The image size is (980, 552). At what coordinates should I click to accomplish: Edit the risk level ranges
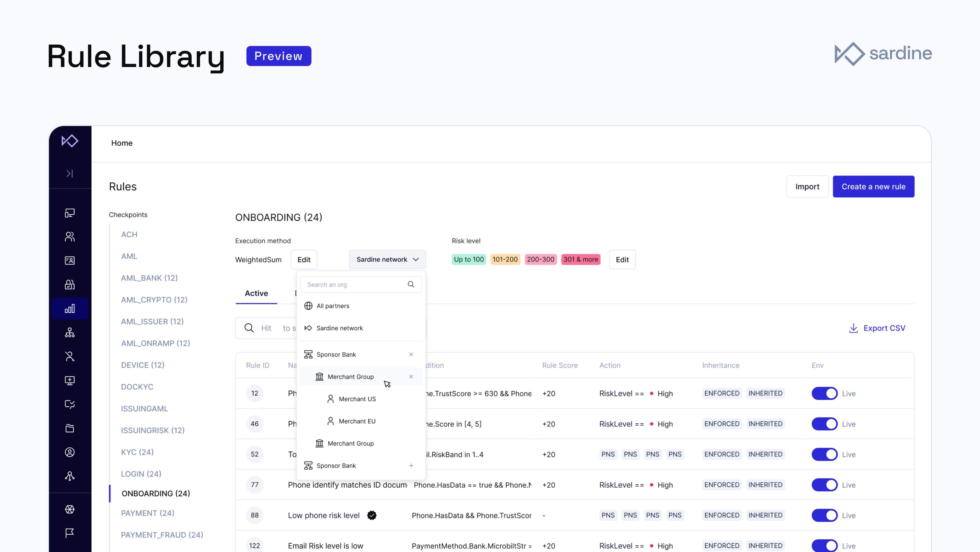click(x=622, y=260)
